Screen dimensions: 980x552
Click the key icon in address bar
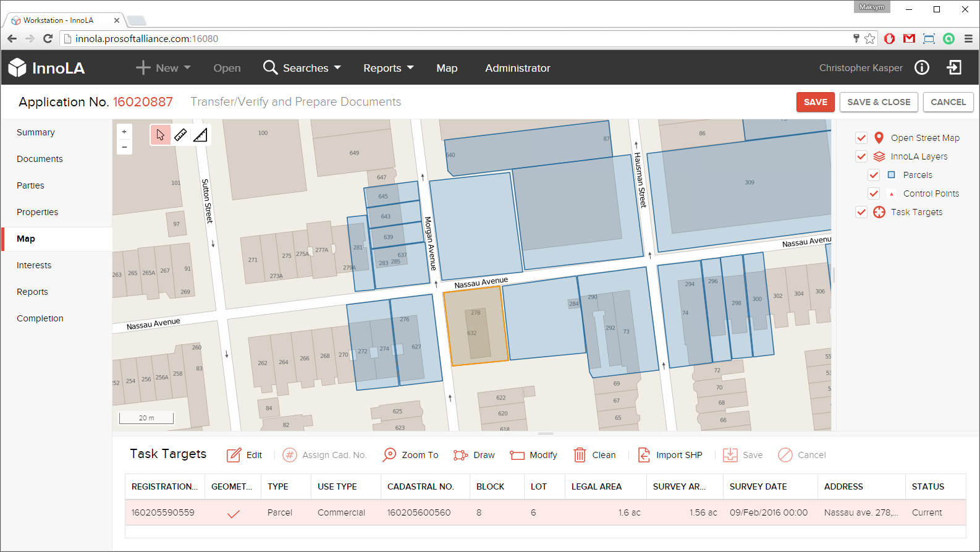(x=856, y=38)
